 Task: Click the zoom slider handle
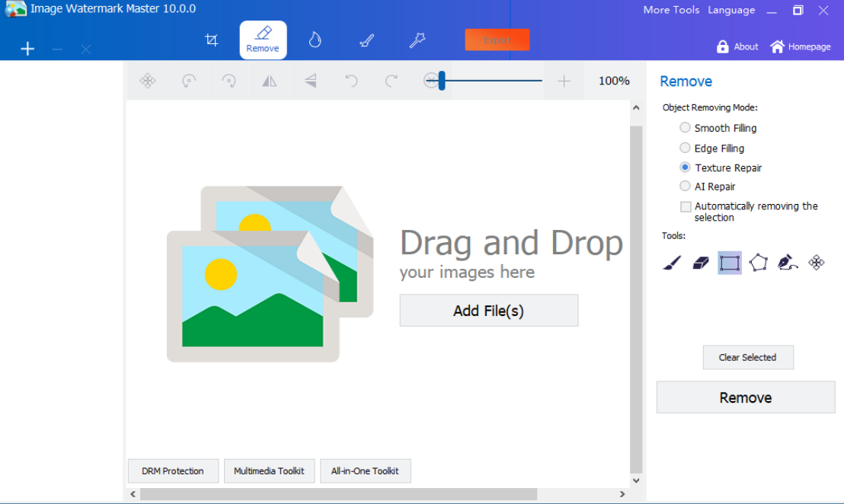tap(441, 81)
